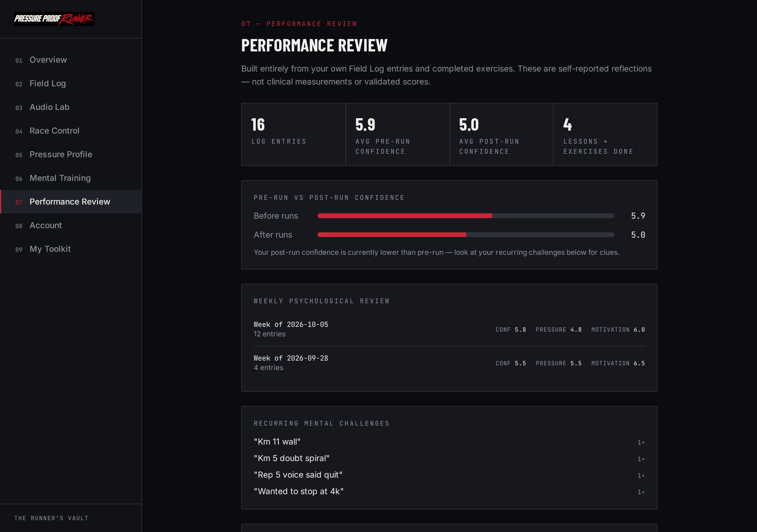Open Audio Lab from the sidebar
The width and height of the screenshot is (757, 532).
tap(71, 107)
